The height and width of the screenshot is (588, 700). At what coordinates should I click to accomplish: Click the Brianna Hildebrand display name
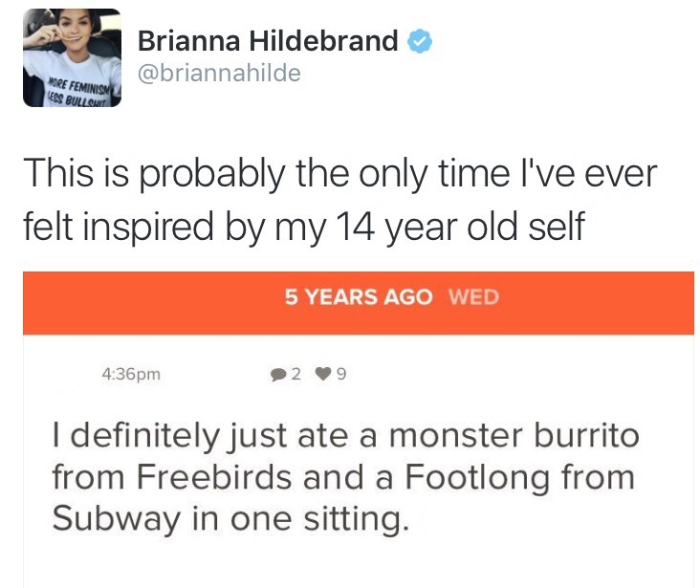click(268, 41)
